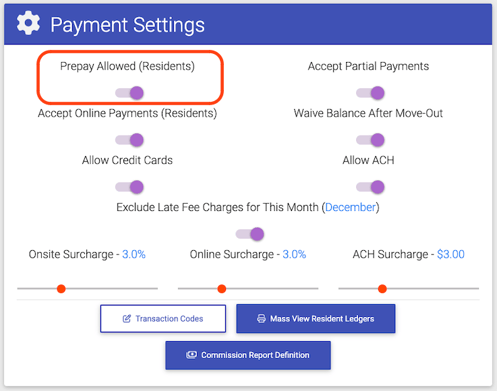
Task: Toggle Prepay Allowed (Residents) switch
Action: pyautogui.click(x=130, y=93)
